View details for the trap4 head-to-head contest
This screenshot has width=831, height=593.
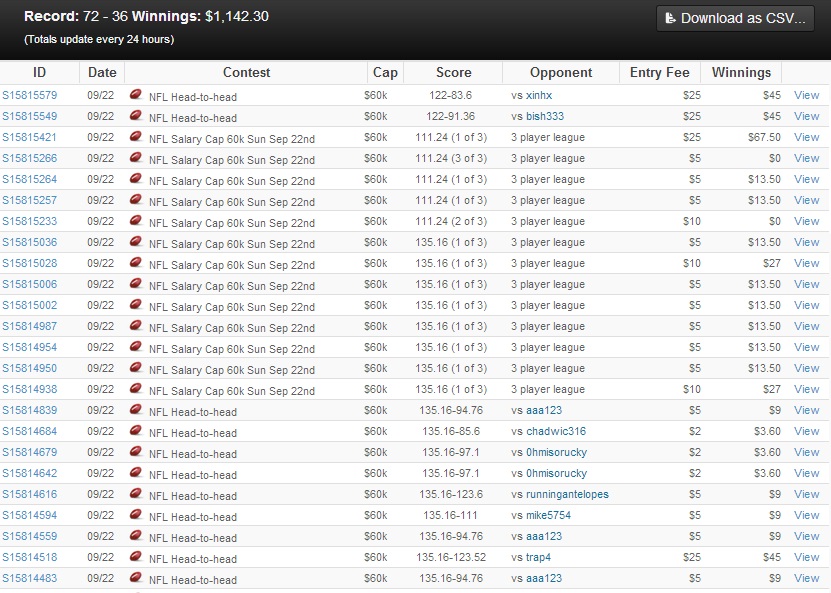806,558
